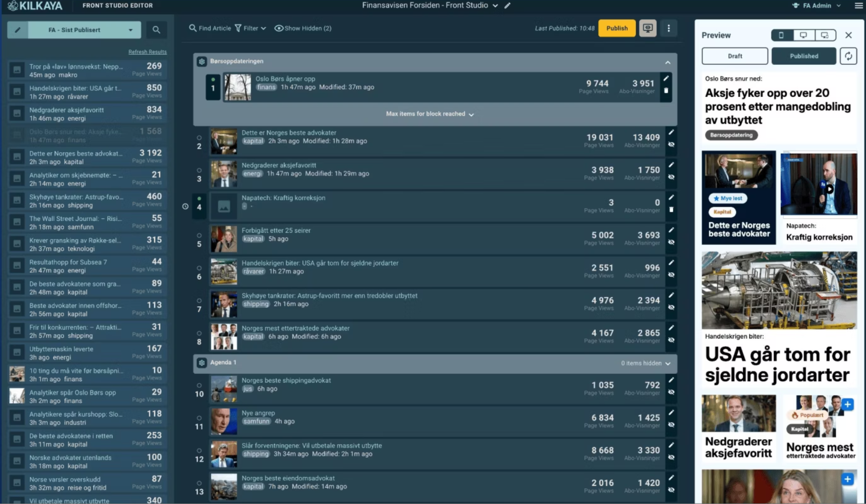
Task: Edit the 'Nye angrep' article with pencil icon
Action: tap(671, 413)
